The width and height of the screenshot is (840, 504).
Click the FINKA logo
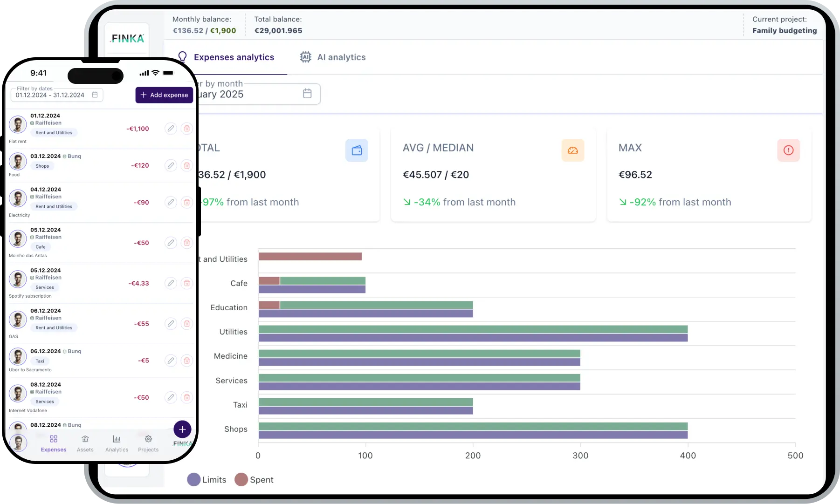coord(127,39)
